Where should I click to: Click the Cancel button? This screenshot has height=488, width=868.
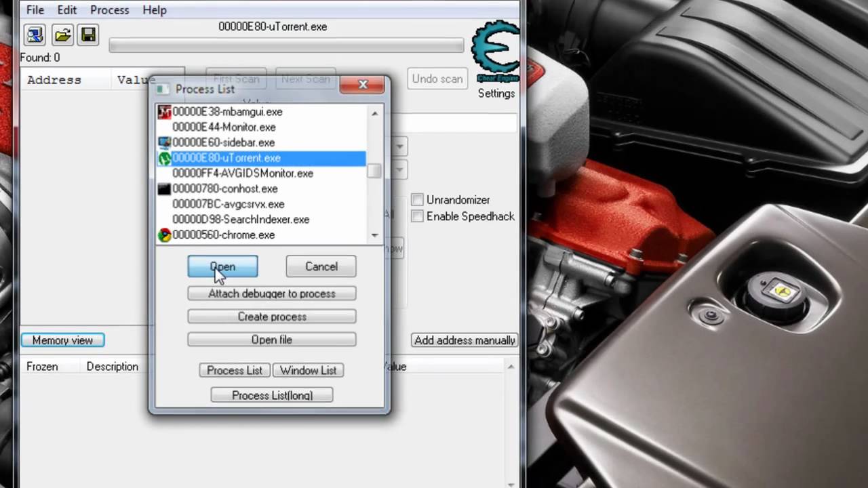tap(321, 266)
